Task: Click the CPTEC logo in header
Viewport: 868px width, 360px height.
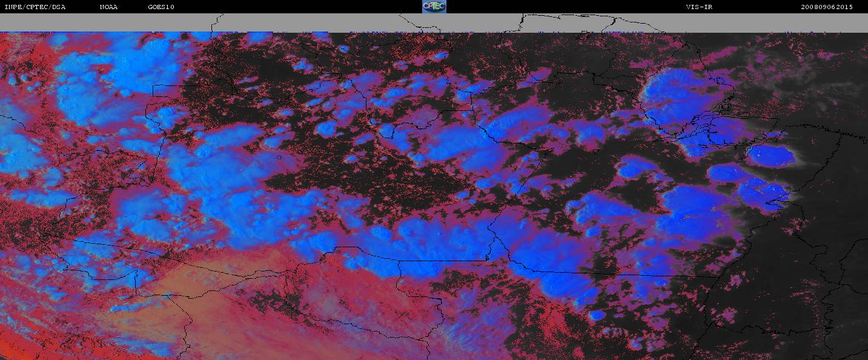Action: click(x=434, y=7)
